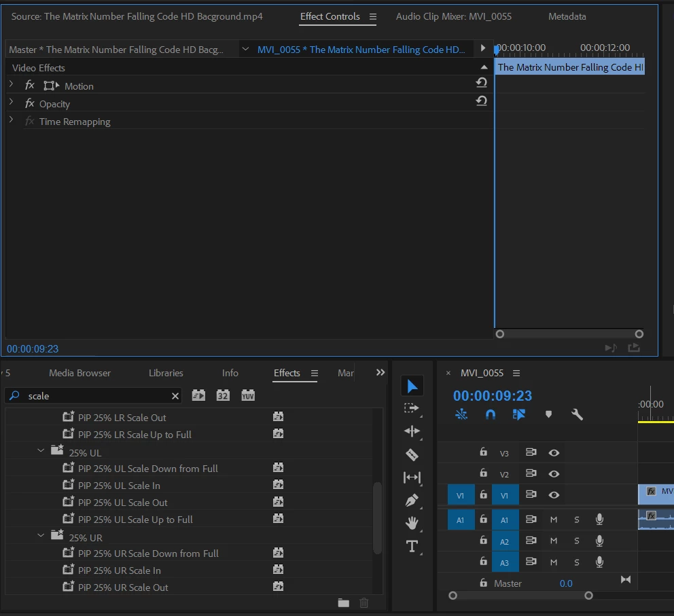Choose the Ripple Edit tool
The image size is (674, 616).
click(x=412, y=431)
